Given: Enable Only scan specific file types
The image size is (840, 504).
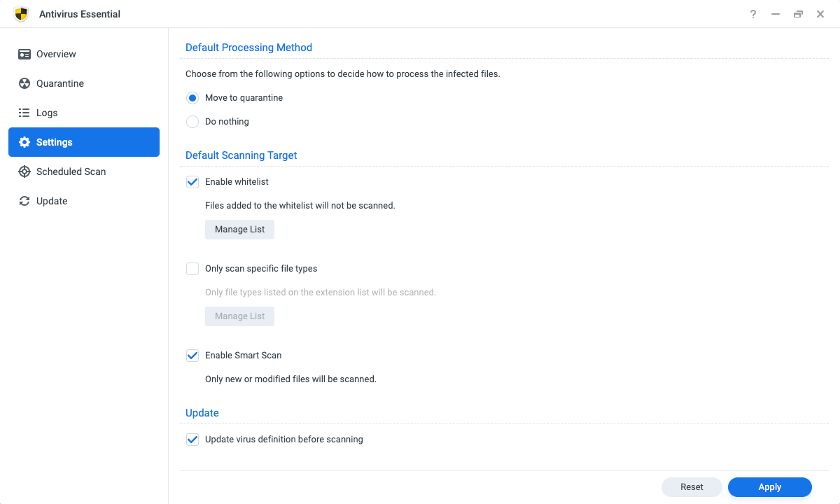Looking at the screenshot, I should click(x=192, y=269).
